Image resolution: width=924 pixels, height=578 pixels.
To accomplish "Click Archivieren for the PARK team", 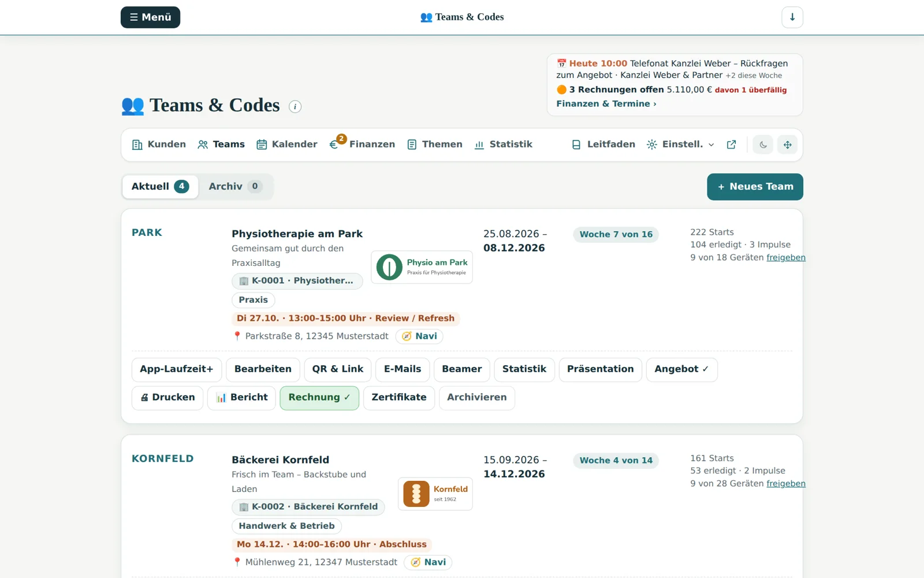I will click(x=477, y=398).
